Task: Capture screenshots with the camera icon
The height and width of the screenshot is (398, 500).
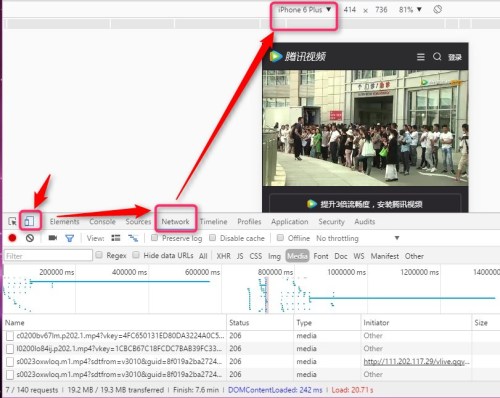Action: point(53,238)
